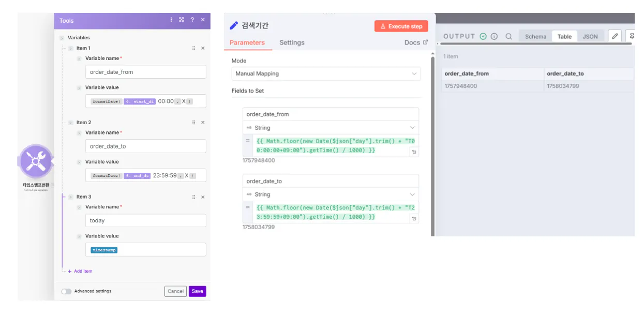Click the order_date_from column header in output table
The width and height of the screenshot is (644, 315).
point(492,73)
